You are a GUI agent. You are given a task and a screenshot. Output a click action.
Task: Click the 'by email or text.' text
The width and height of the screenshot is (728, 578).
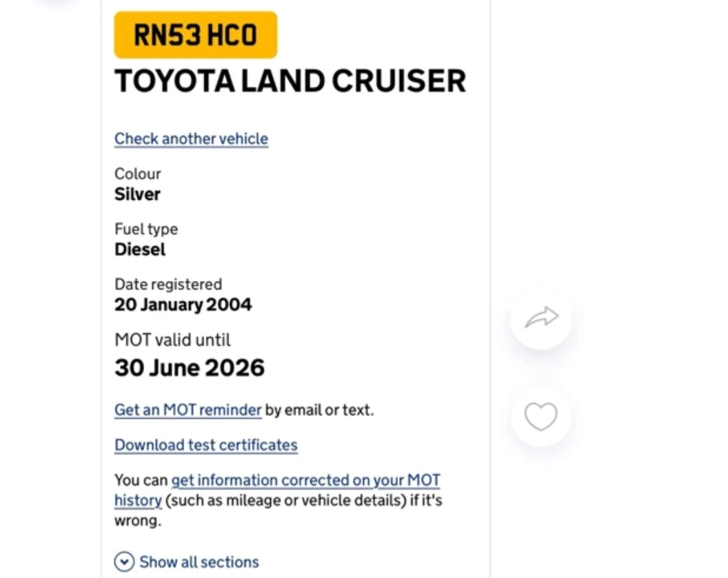[319, 410]
